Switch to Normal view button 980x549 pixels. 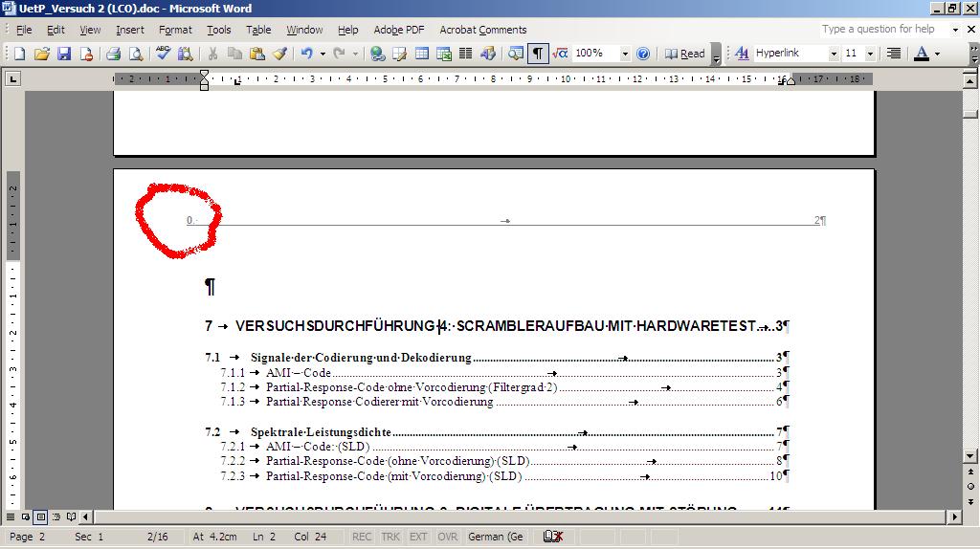[11, 516]
